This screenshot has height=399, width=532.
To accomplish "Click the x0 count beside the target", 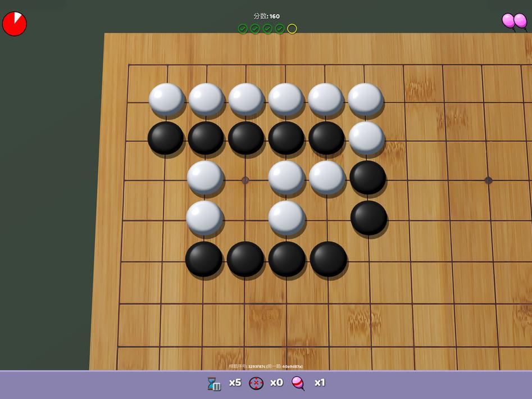I will 277,382.
